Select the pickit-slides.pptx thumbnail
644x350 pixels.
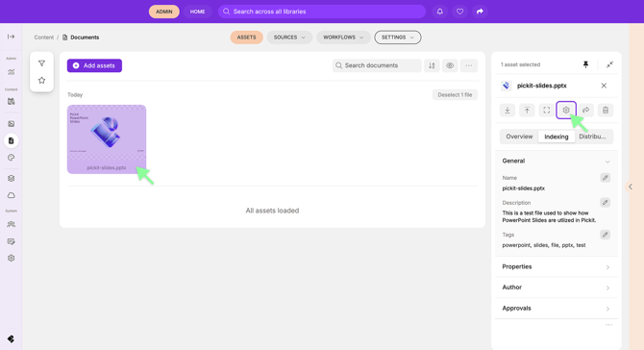click(x=107, y=139)
